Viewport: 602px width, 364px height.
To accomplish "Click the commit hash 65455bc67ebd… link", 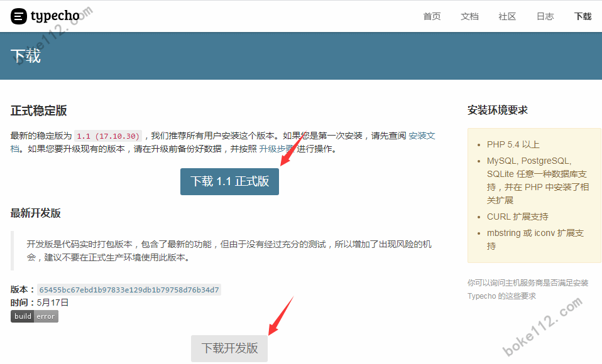I will (129, 289).
